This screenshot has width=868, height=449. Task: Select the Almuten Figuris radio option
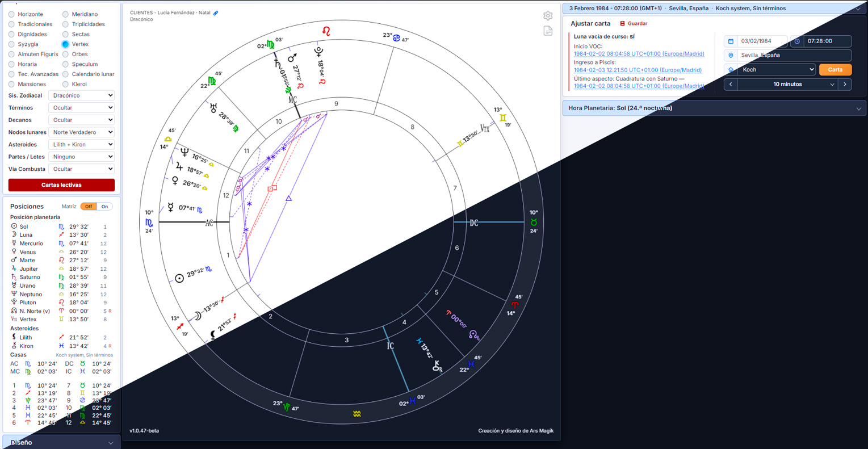click(x=11, y=54)
